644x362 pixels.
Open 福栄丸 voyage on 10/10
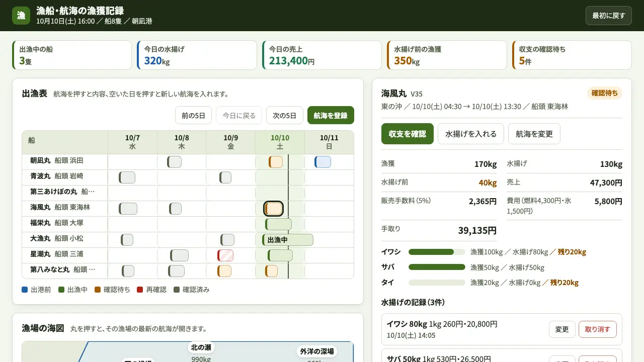[x=278, y=224]
